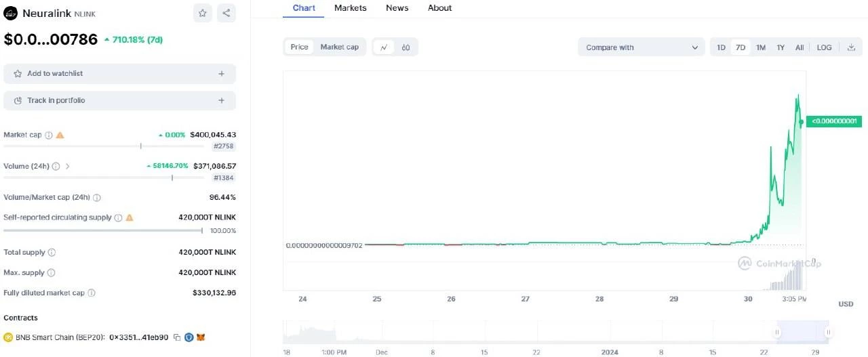This screenshot has width=868, height=357.
Task: Click right handle of range selector
Action: pyautogui.click(x=828, y=332)
